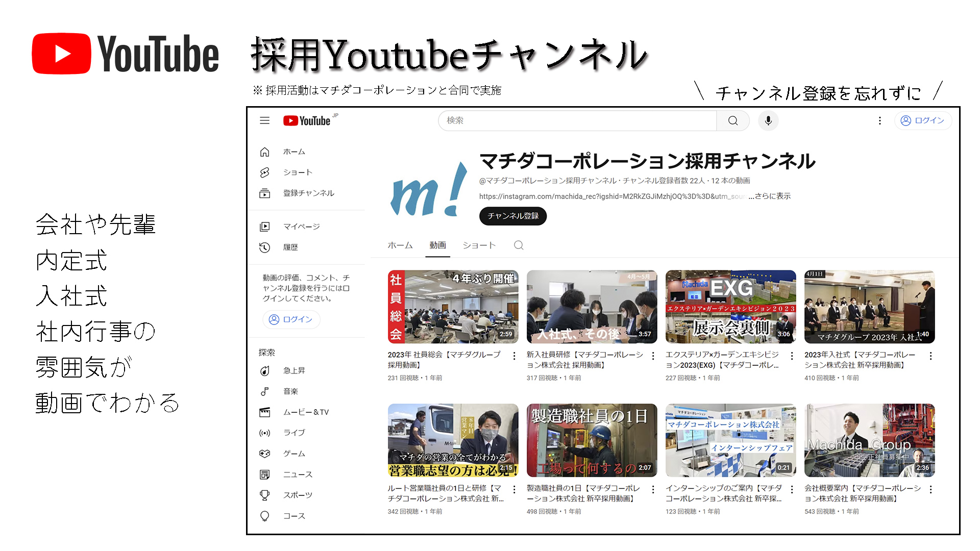Open title 製造職社員の1日【マチダコーポレ
The image size is (980, 551).
point(583,493)
